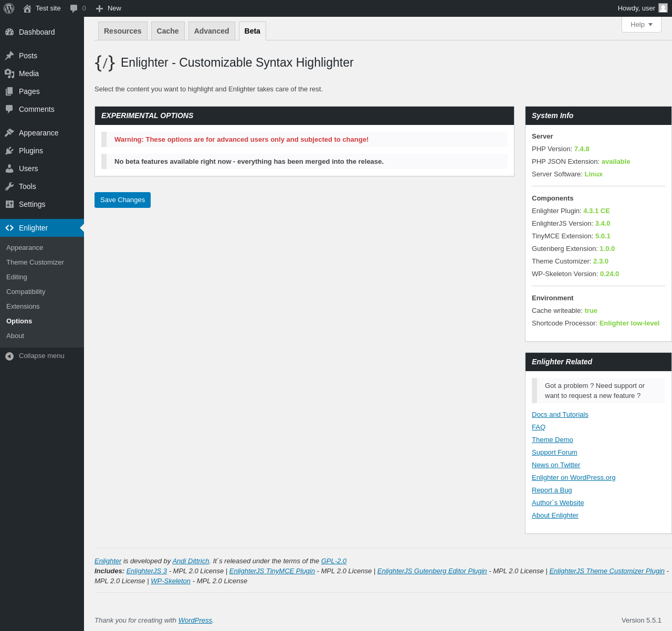The width and height of the screenshot is (672, 631).
Task: Click the Appearance paintbrush icon
Action: click(9, 133)
